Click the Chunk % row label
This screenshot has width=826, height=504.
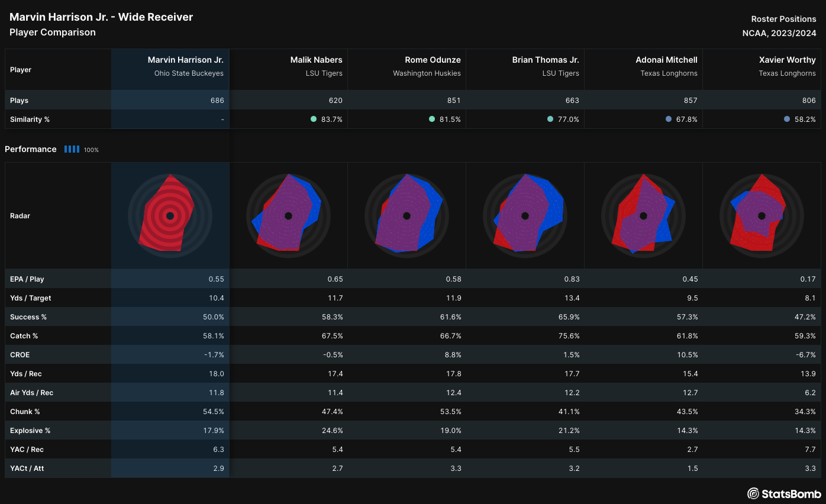25,412
